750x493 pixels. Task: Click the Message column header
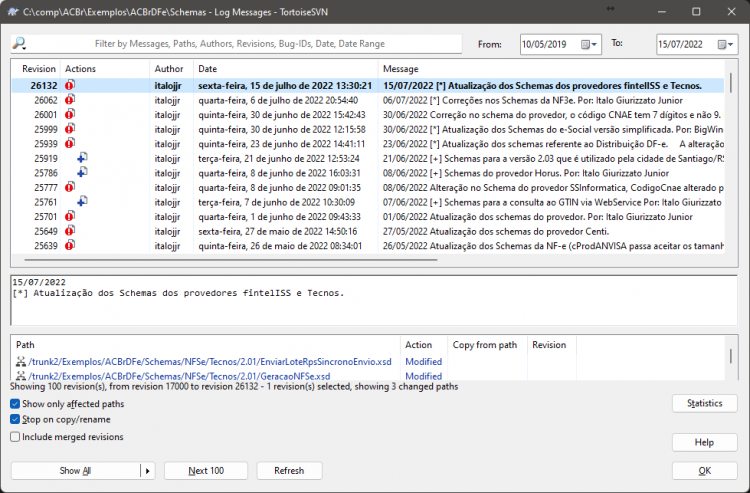pyautogui.click(x=550, y=69)
